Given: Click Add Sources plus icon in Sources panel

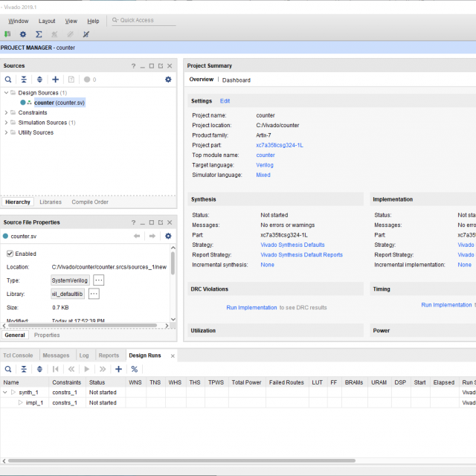Looking at the screenshot, I should (55, 80).
